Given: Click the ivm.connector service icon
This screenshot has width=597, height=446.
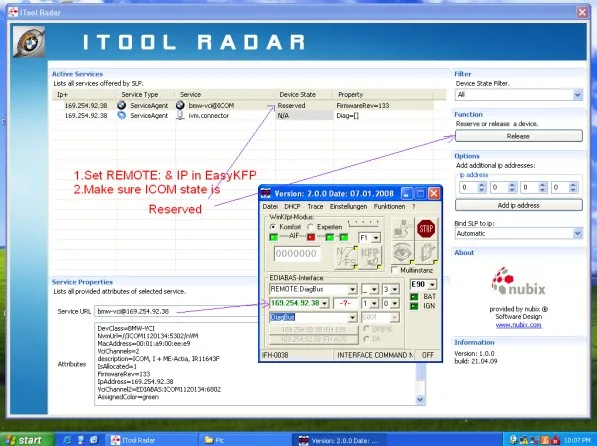Looking at the screenshot, I should (x=180, y=115).
